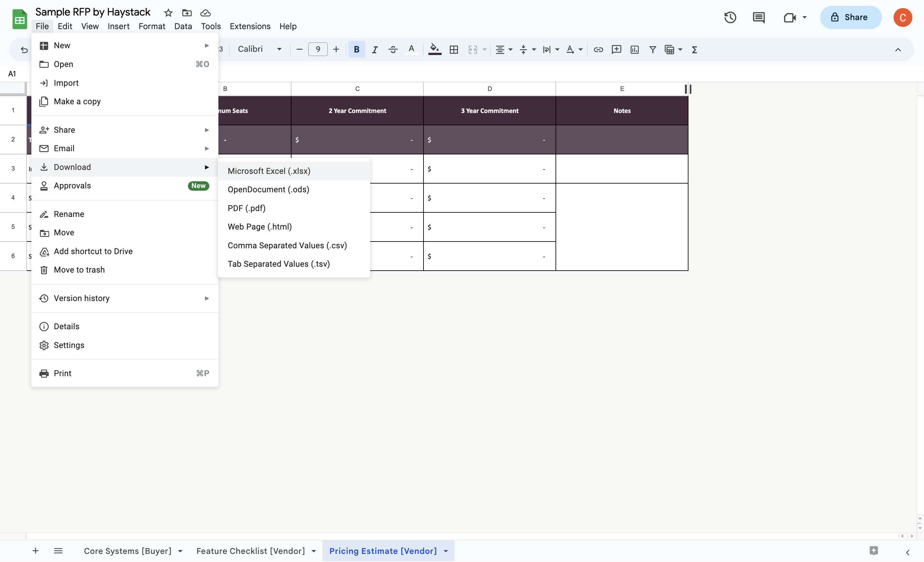Open the borders tool
This screenshot has width=924, height=562.
click(454, 50)
